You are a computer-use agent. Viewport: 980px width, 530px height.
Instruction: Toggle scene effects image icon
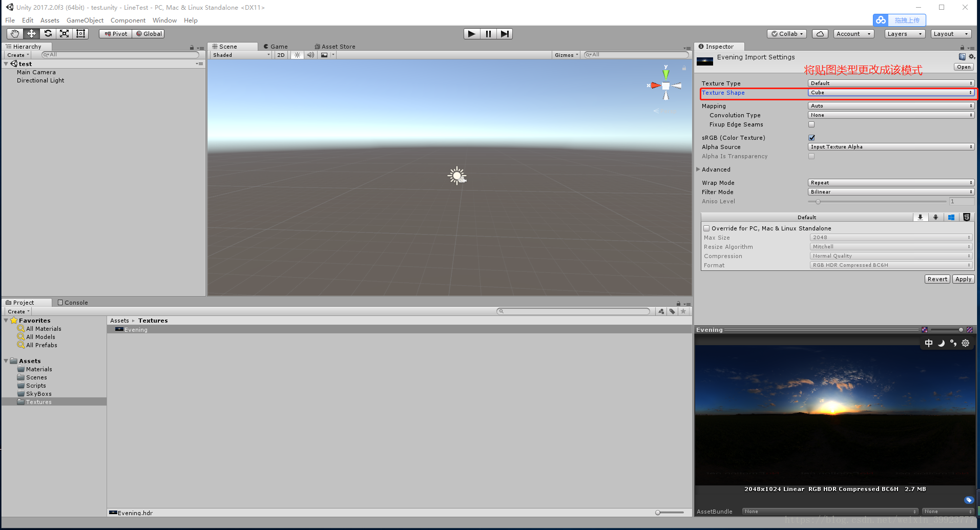[324, 55]
